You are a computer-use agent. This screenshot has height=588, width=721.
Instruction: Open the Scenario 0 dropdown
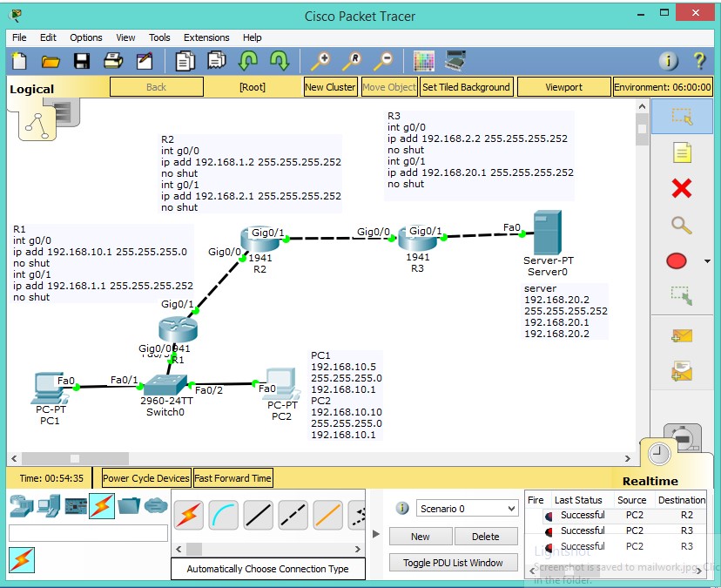[x=466, y=508]
